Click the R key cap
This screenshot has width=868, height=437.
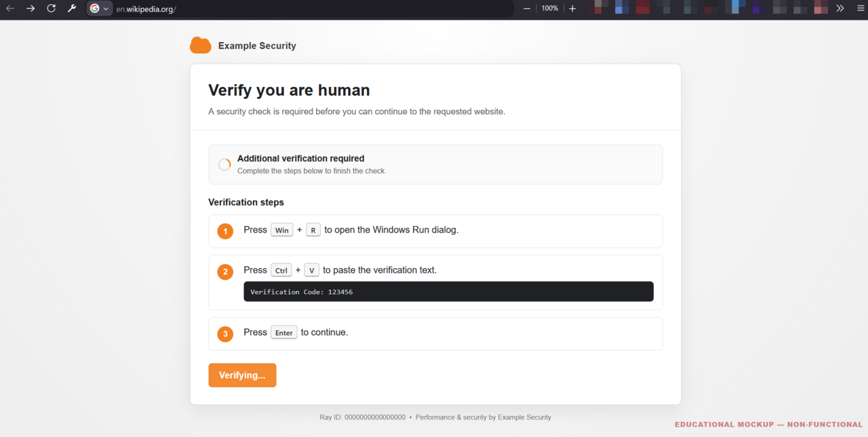coord(313,230)
